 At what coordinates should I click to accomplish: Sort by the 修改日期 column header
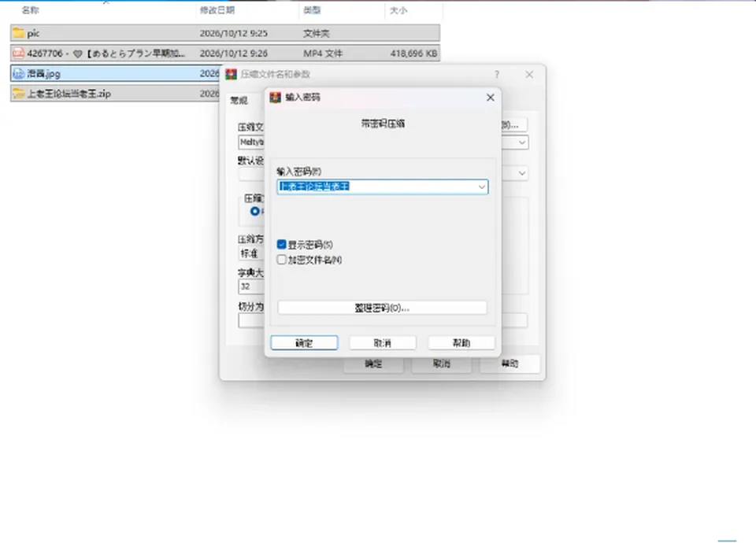[217, 10]
